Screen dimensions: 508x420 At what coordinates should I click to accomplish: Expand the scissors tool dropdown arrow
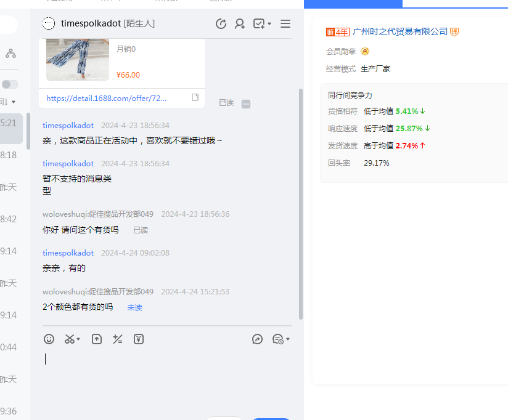pos(78,339)
